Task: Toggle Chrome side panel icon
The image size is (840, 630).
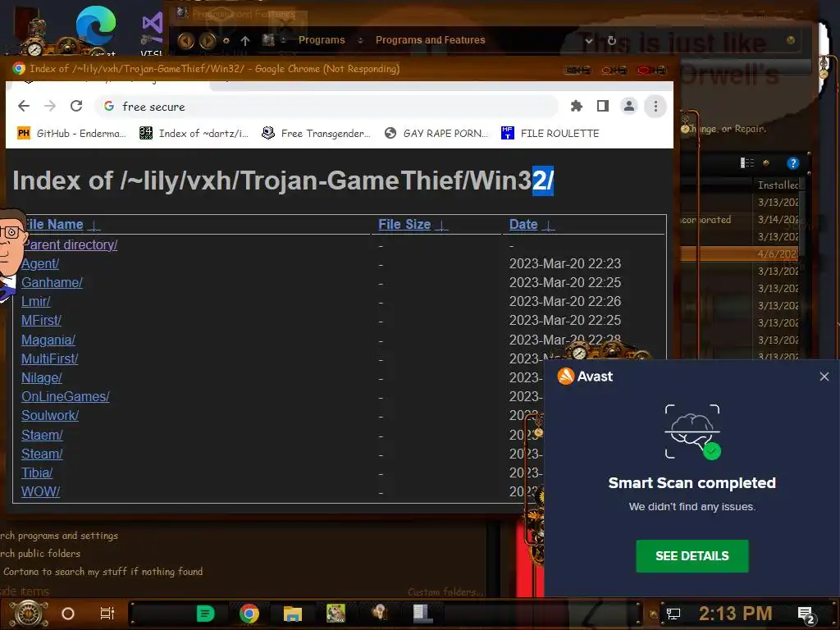Action: click(603, 106)
